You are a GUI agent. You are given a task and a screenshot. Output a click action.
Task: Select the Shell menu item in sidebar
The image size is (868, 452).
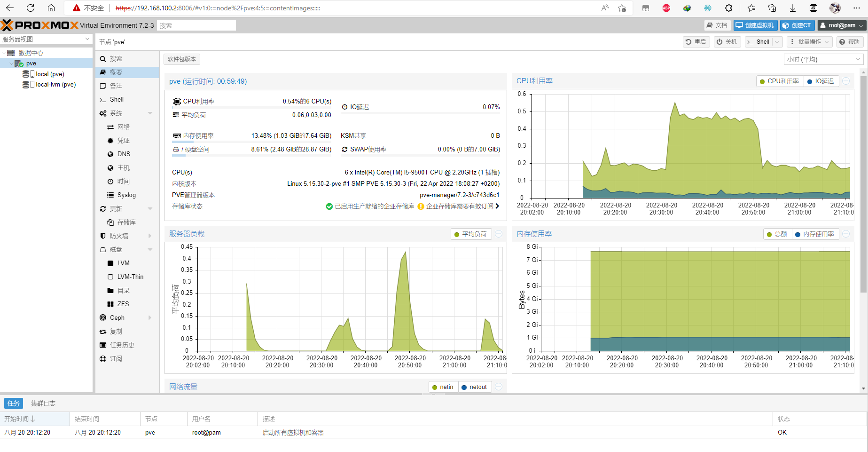(x=117, y=100)
